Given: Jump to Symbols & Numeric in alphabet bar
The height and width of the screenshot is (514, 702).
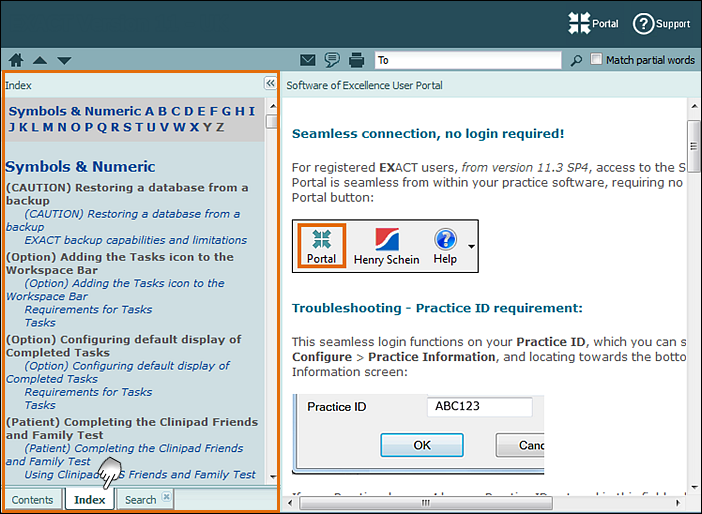Looking at the screenshot, I should click(x=75, y=111).
